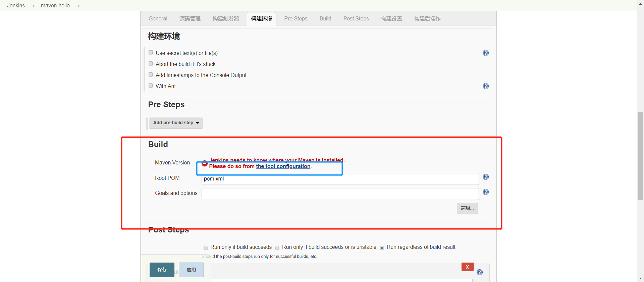644x282 pixels.
Task: Click the '构建环境' section heading
Action: click(164, 36)
